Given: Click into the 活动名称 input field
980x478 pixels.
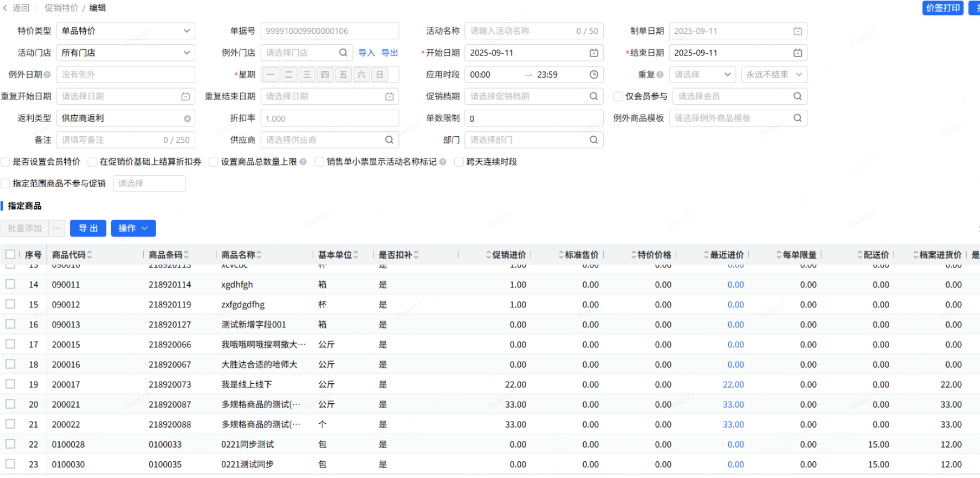Looking at the screenshot, I should pyautogui.click(x=520, y=31).
